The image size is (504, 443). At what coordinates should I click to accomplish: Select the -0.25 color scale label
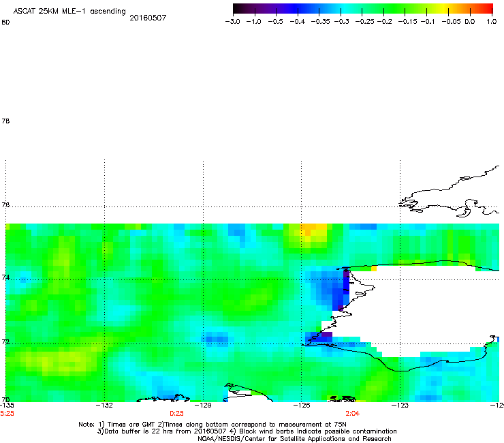pos(365,22)
